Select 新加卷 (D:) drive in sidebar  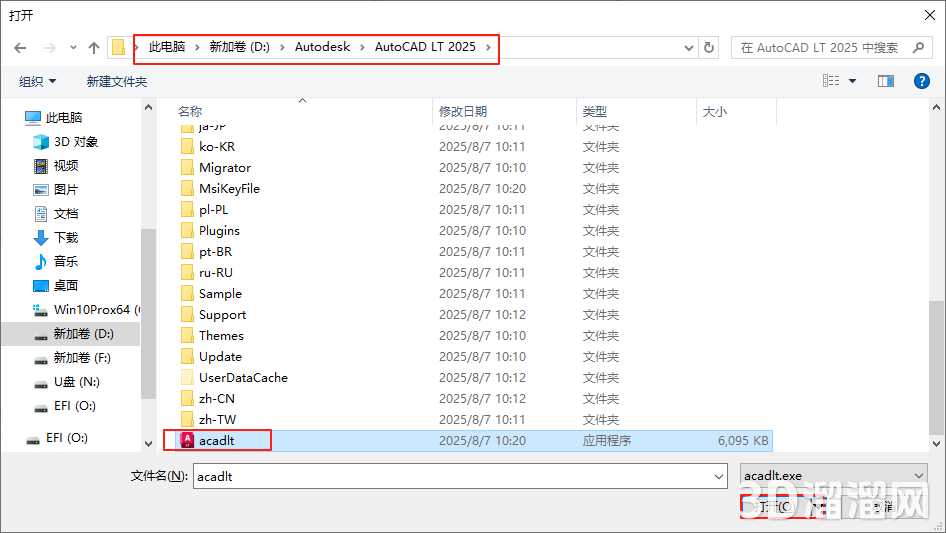coord(73,334)
